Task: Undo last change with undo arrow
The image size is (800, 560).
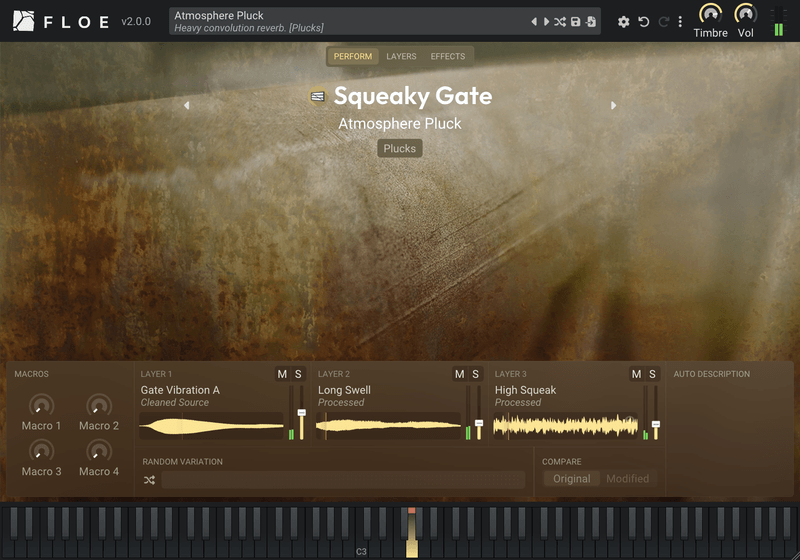Action: (644, 21)
